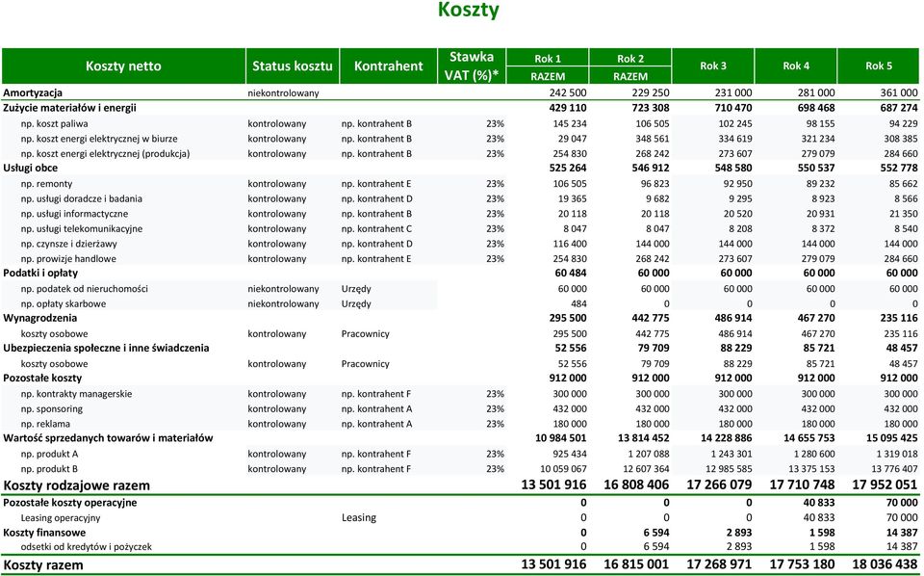Select the 'Kontrahent' column header
The width and height of the screenshot is (924, 576).
click(x=388, y=66)
